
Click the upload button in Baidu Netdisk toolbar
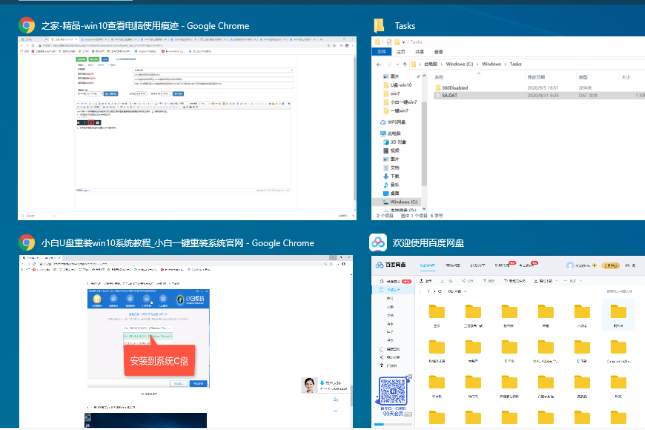point(425,281)
